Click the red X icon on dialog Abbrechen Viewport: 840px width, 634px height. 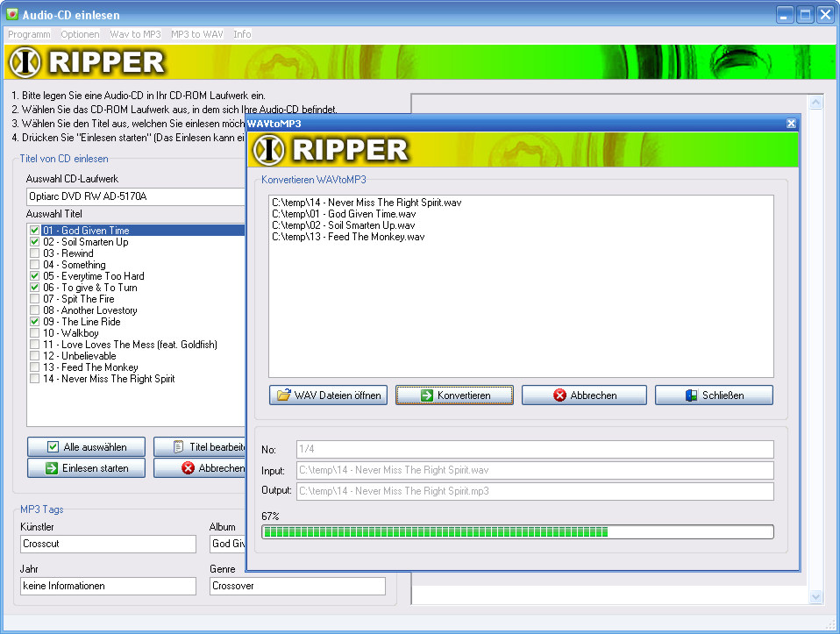[559, 395]
